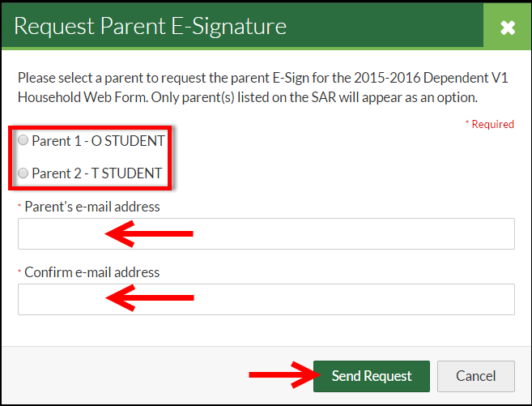The width and height of the screenshot is (532, 406).
Task: Click the red arrow pointing at Send Request
Action: (280, 375)
